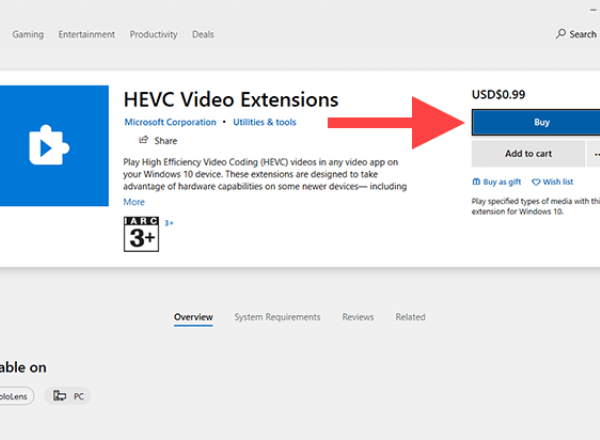Click the IARC 3+ rating badge
600x440 pixels.
click(141, 234)
